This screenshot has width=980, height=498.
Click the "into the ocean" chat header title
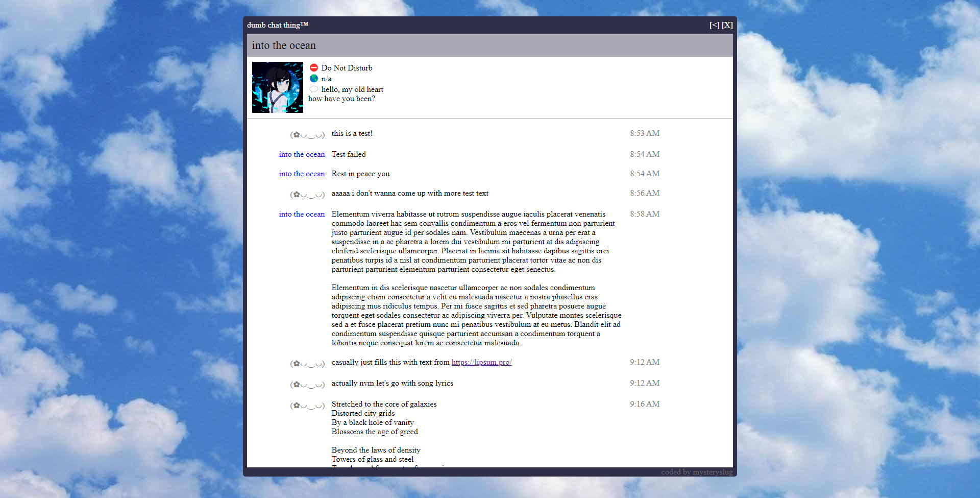tap(284, 45)
